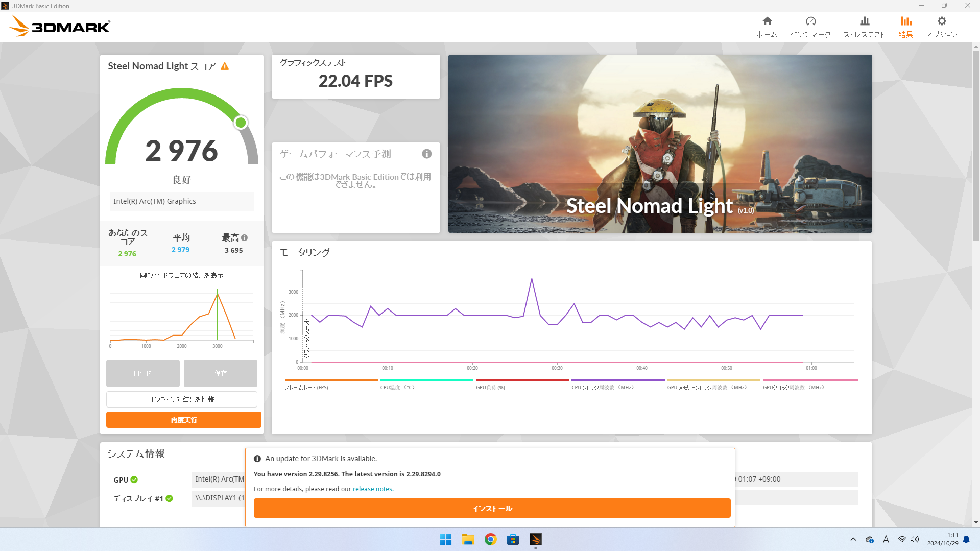Viewport: 980px width, 551px height.
Task: Click the Wi-Fi tray icon
Action: pyautogui.click(x=902, y=539)
